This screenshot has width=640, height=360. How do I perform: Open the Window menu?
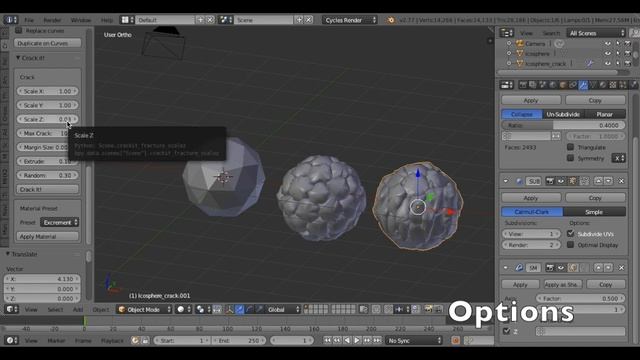pos(81,20)
